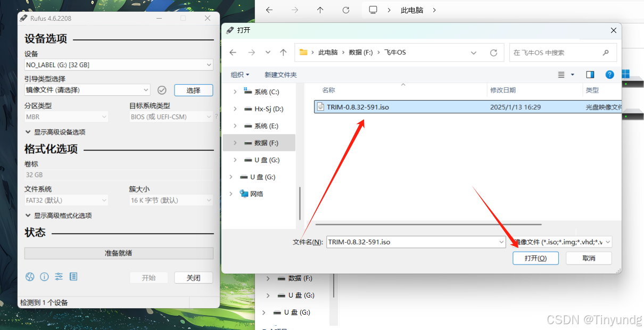This screenshot has height=330, width=644.
Task: Toggle the preview pane icon in Open dialog
Action: [590, 75]
